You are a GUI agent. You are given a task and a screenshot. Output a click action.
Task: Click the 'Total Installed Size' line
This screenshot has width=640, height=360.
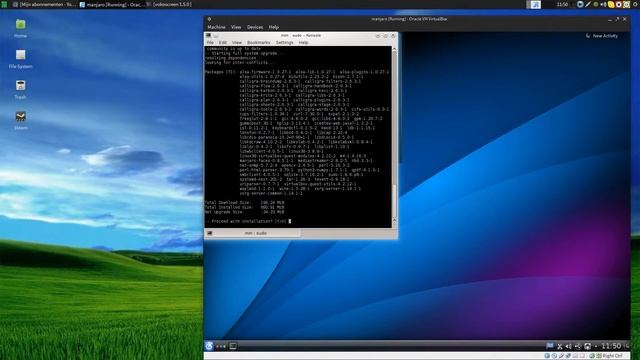[244, 207]
